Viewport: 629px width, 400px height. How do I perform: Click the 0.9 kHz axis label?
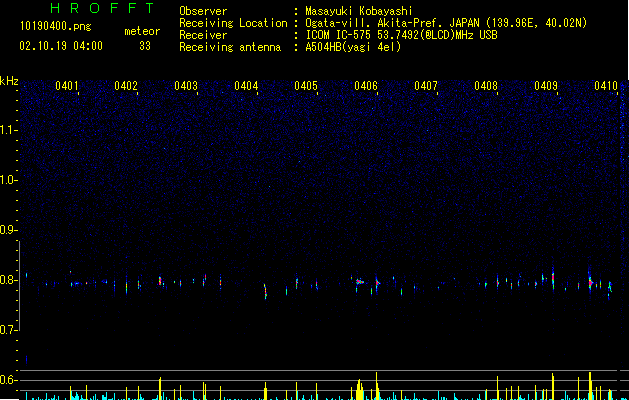click(8, 230)
